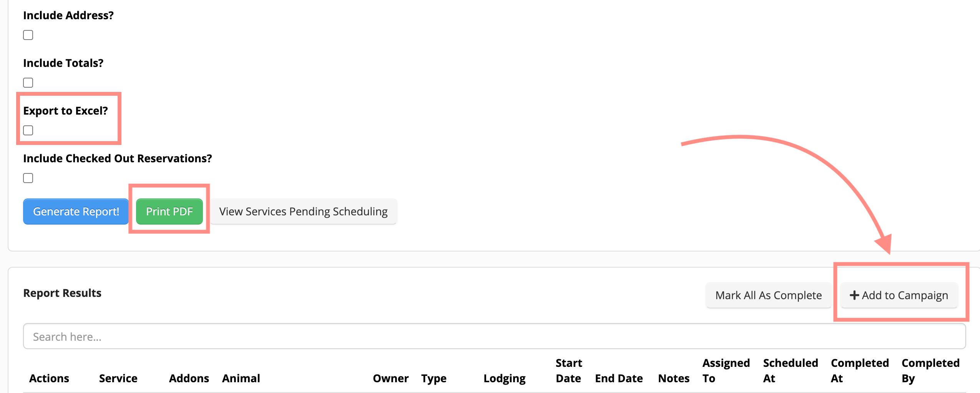Image resolution: width=980 pixels, height=393 pixels.
Task: Open View Services Pending Scheduling
Action: pyautogui.click(x=303, y=211)
